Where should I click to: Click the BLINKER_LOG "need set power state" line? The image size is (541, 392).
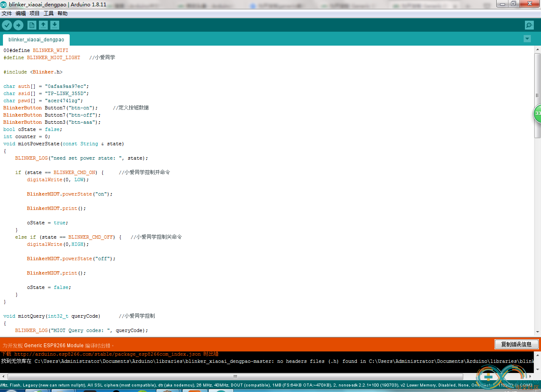(x=82, y=158)
